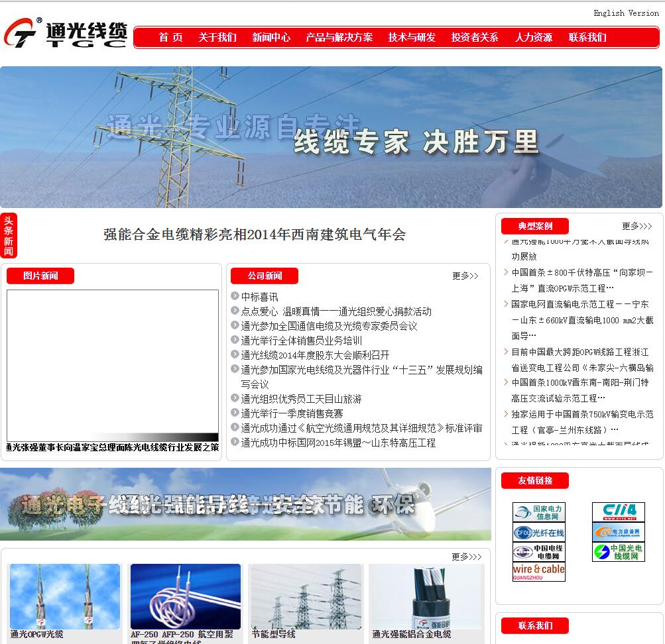
Task: Open the 人力资源 menu item
Action: pos(534,37)
